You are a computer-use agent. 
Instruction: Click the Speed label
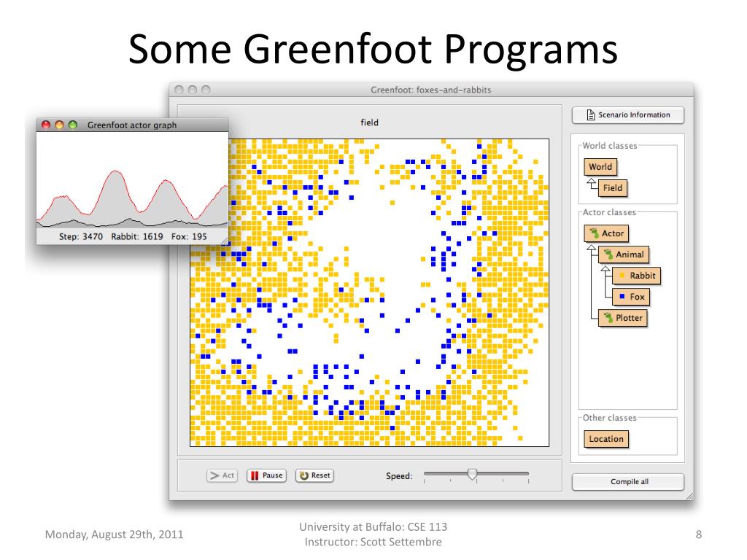coord(399,476)
